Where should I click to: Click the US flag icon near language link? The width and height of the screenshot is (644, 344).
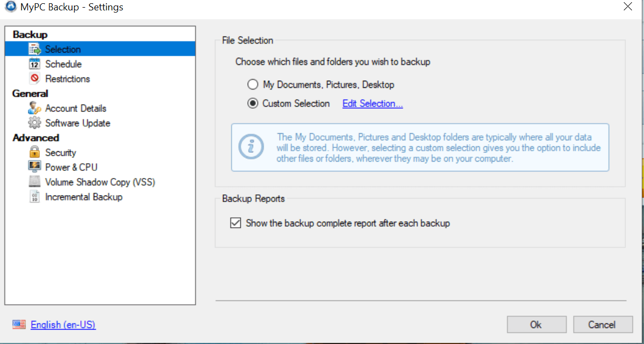[x=19, y=324]
